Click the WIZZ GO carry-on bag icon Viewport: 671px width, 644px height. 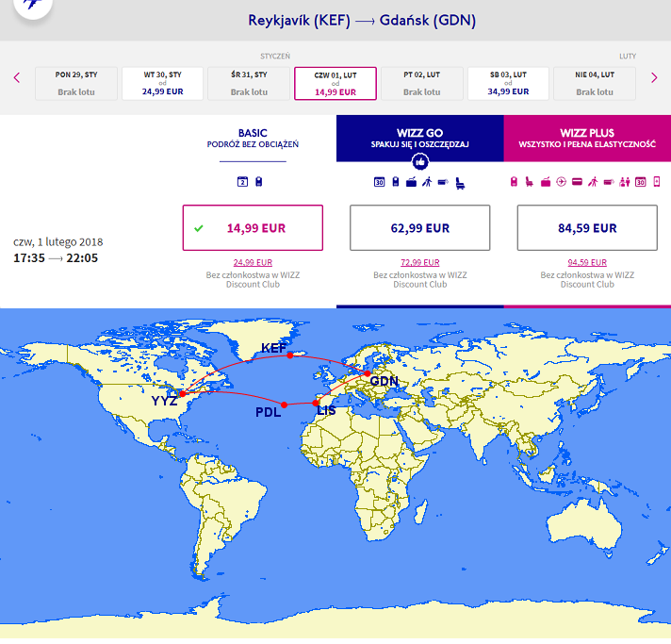pos(396,182)
